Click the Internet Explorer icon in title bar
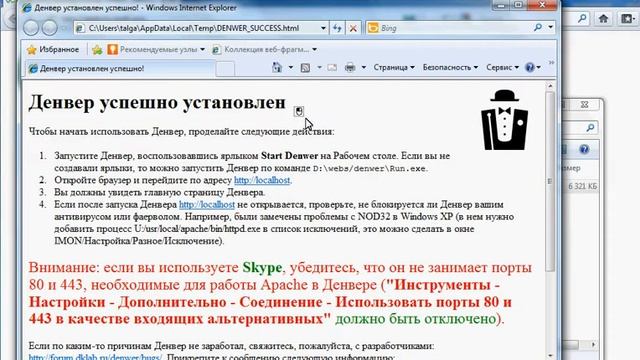 click(27, 8)
